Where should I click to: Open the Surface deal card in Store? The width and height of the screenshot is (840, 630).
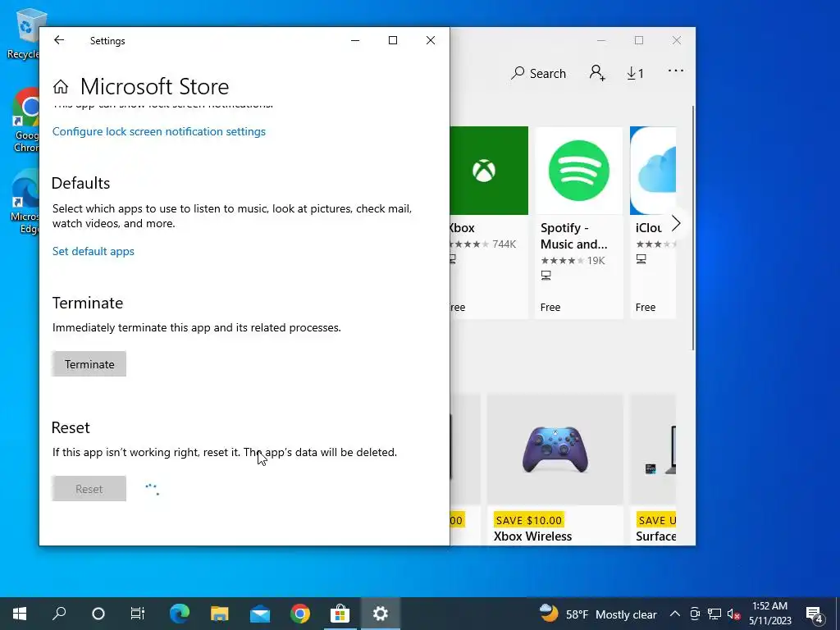pos(653,470)
